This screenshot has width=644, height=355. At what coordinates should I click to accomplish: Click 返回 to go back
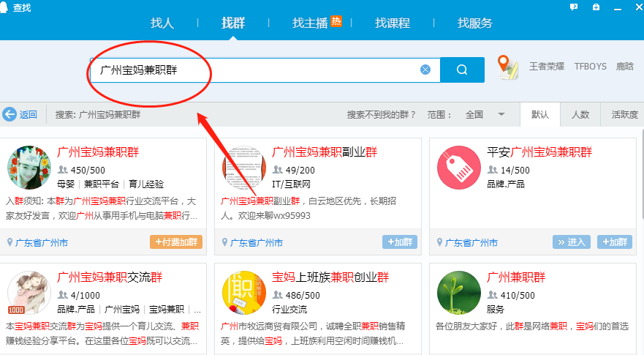click(29, 114)
